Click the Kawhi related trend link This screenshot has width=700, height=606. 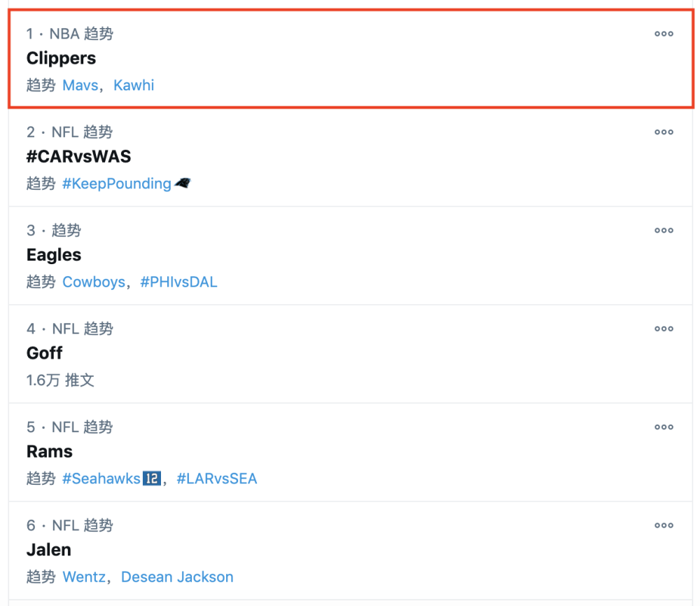[134, 85]
